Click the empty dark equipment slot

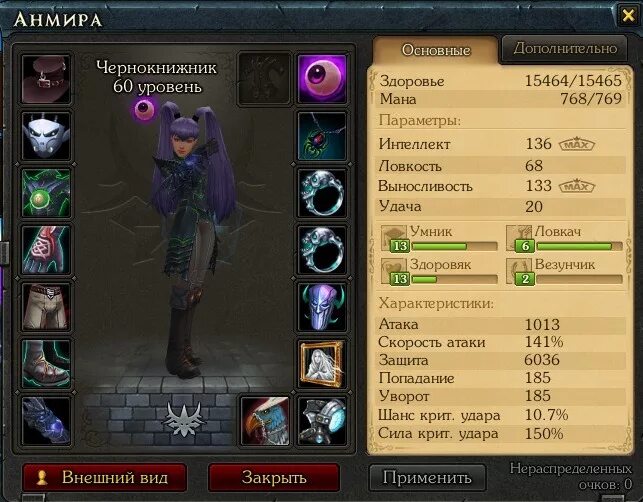pos(265,78)
